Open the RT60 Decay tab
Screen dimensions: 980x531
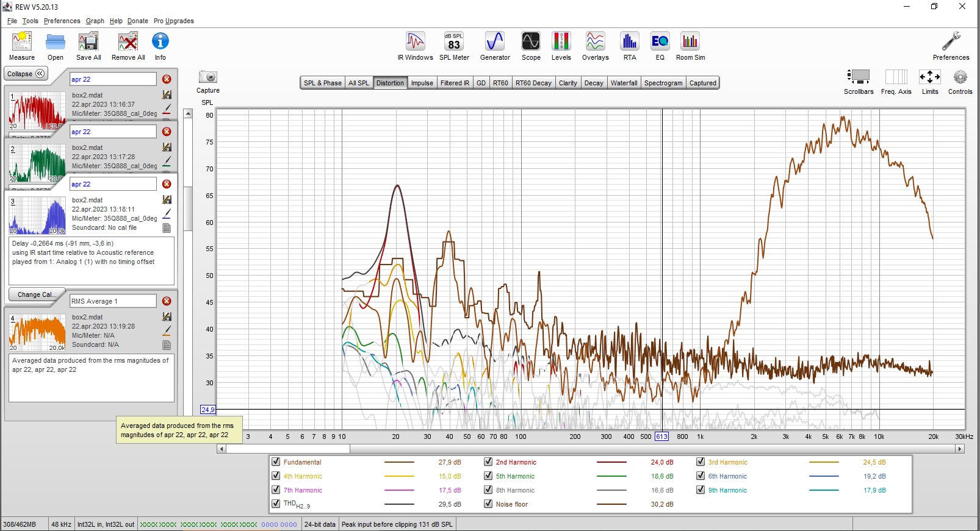coord(533,83)
